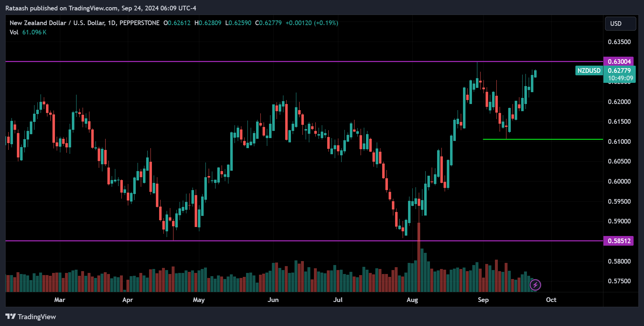Click the May label on time axis
Screen dimensions: 644x326
coord(199,300)
